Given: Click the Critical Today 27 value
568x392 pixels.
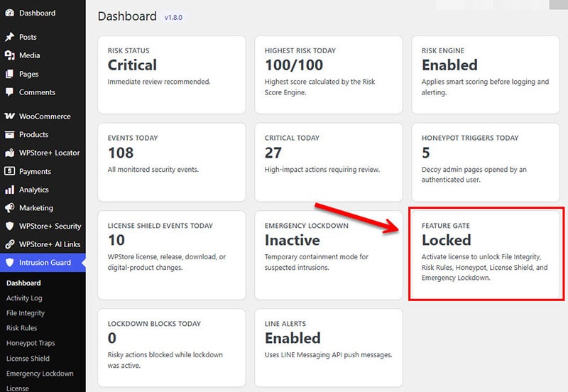Looking at the screenshot, I should click(x=273, y=153).
